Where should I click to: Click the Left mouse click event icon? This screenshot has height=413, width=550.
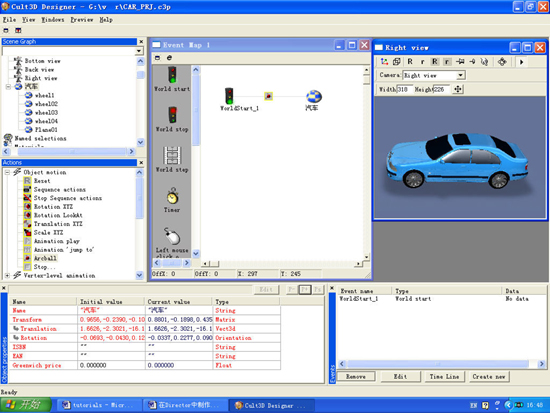(172, 236)
